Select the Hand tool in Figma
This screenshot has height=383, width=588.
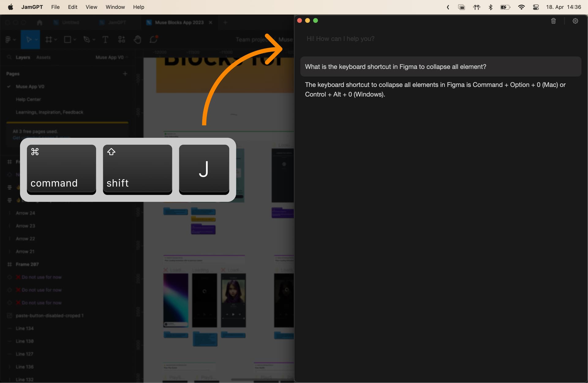[138, 40]
